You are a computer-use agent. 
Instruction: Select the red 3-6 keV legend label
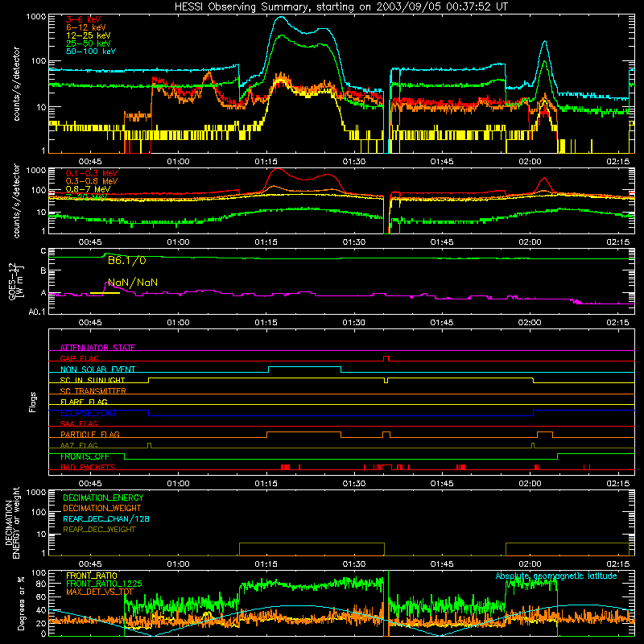coord(83,19)
